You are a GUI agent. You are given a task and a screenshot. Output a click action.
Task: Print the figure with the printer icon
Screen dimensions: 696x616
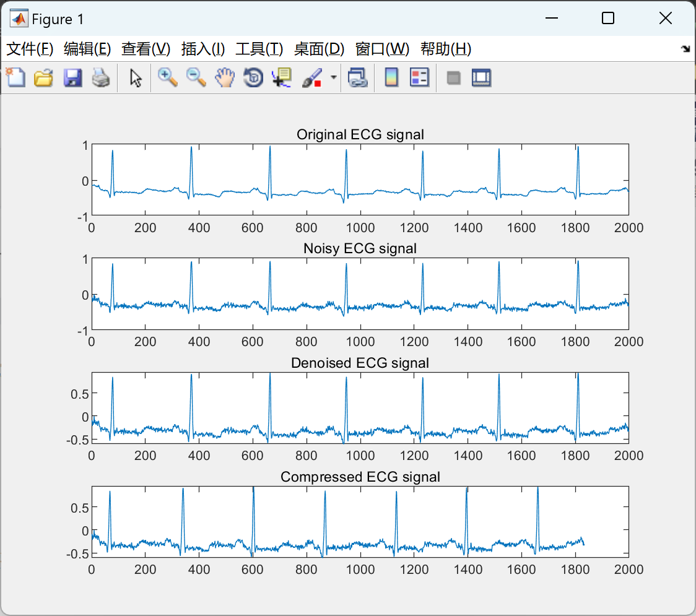coord(101,77)
